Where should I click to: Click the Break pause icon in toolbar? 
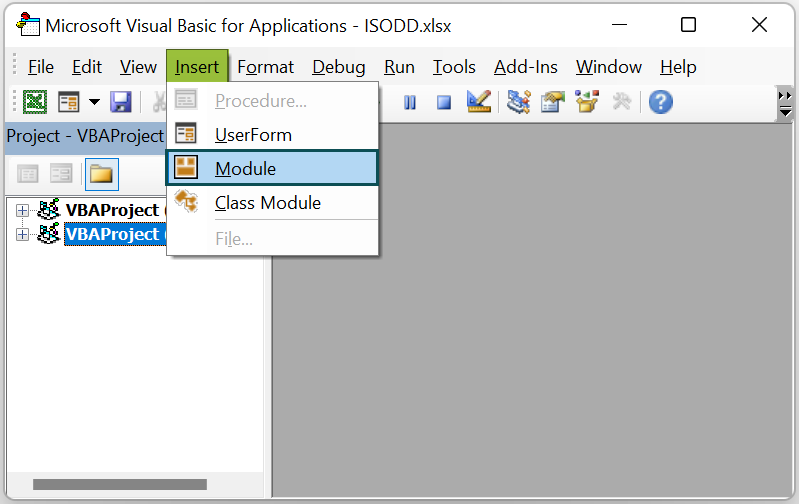click(410, 102)
